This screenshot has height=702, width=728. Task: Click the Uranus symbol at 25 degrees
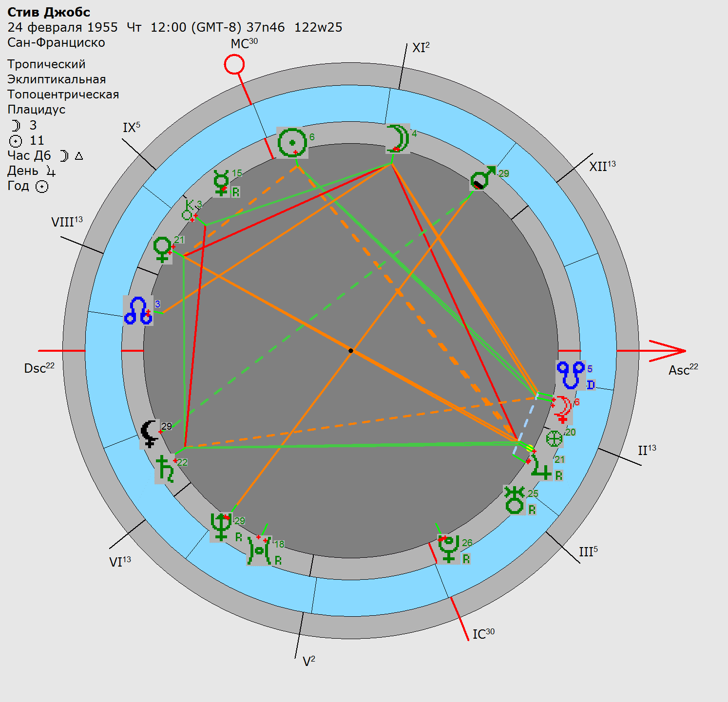pyautogui.click(x=515, y=500)
